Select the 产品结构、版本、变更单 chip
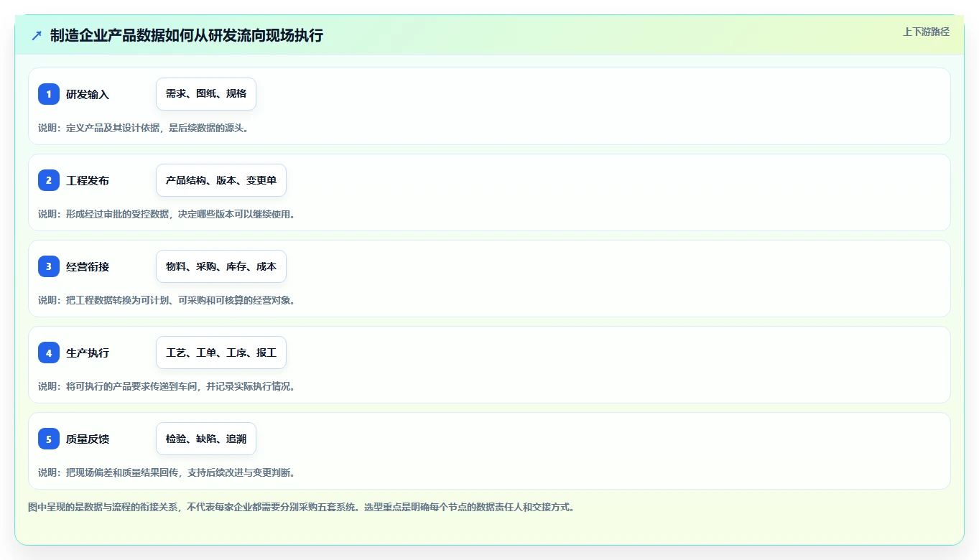The width and height of the screenshot is (979, 560). click(x=221, y=180)
